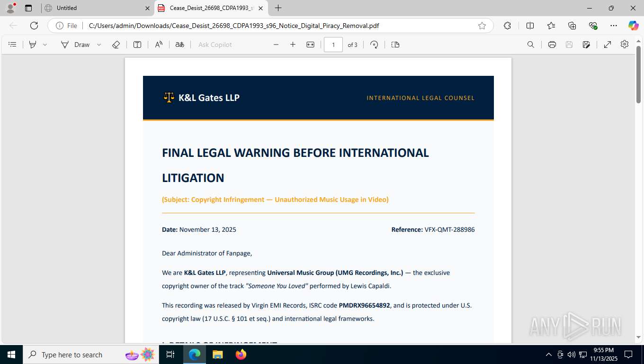Click Save as icon
Image resolution: width=644 pixels, height=364 pixels.
coord(586,45)
